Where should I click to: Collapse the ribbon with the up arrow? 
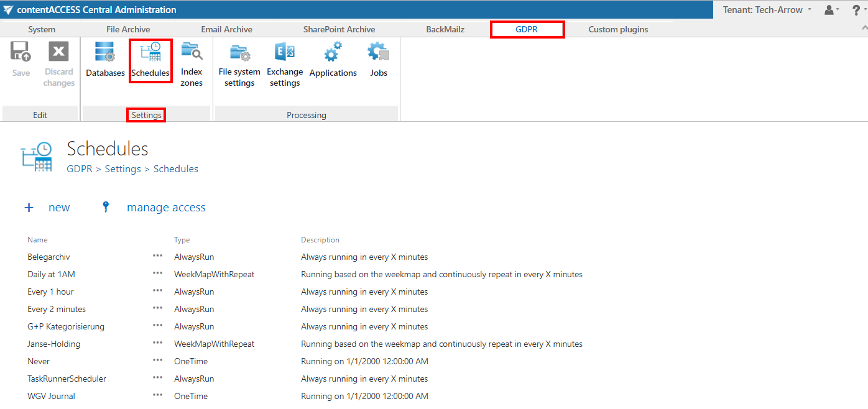[x=864, y=29]
